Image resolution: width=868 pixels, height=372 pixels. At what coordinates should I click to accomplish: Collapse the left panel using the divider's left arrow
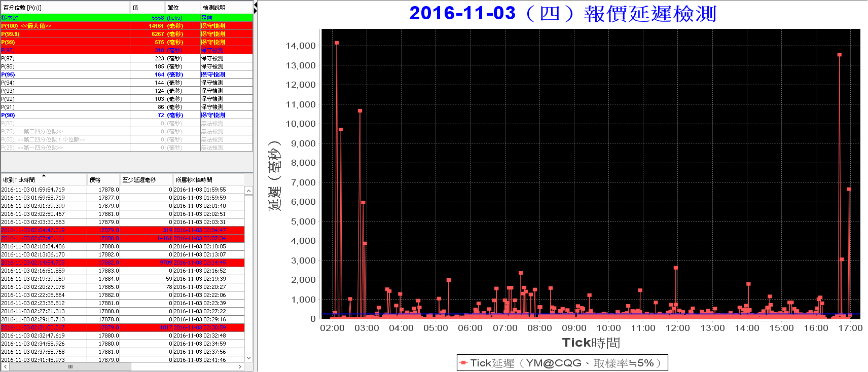point(256,5)
